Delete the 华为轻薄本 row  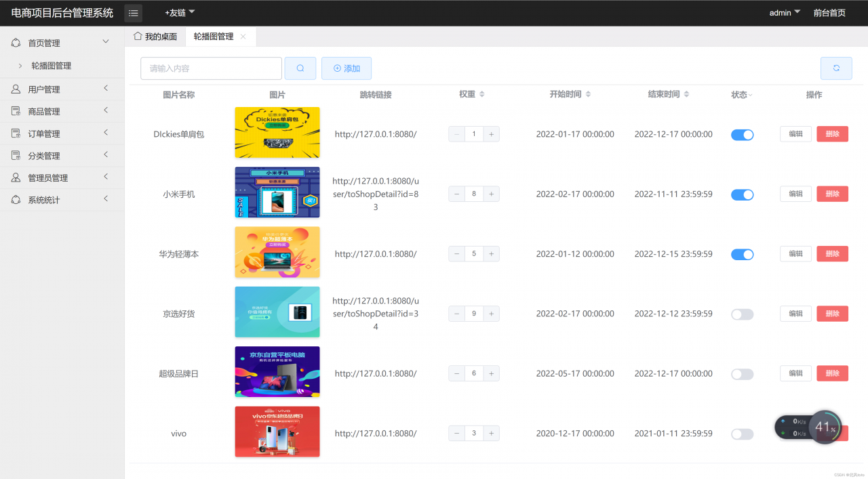(832, 254)
